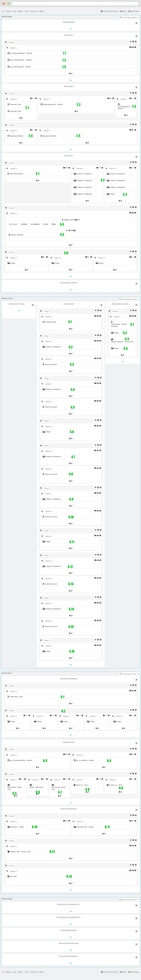
Task: Select the BESTSELLERS tab in widget tab
Action: 13,224
